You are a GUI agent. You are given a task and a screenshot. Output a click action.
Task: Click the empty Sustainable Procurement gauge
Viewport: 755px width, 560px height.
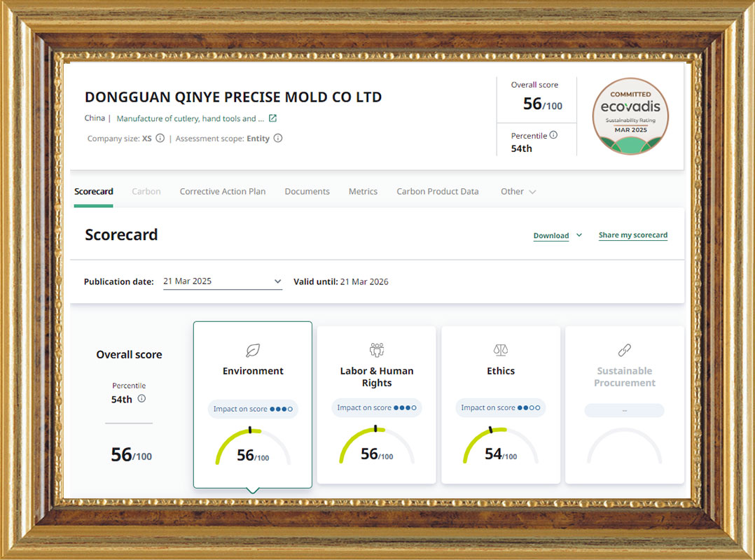coord(625,446)
